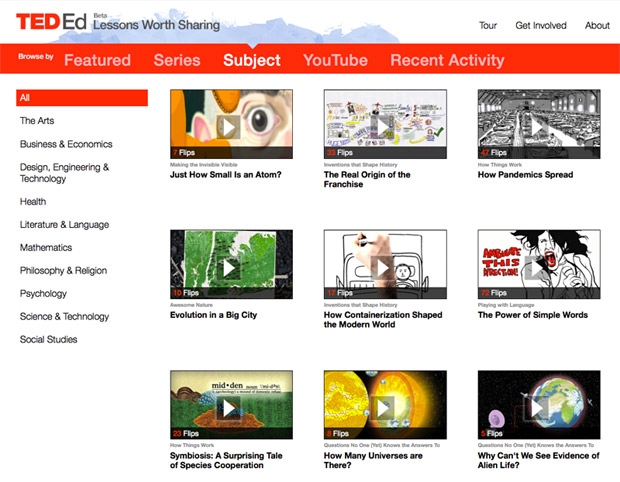Click the Awesome Nature series label
The width and height of the screenshot is (620, 482).
coord(191,305)
